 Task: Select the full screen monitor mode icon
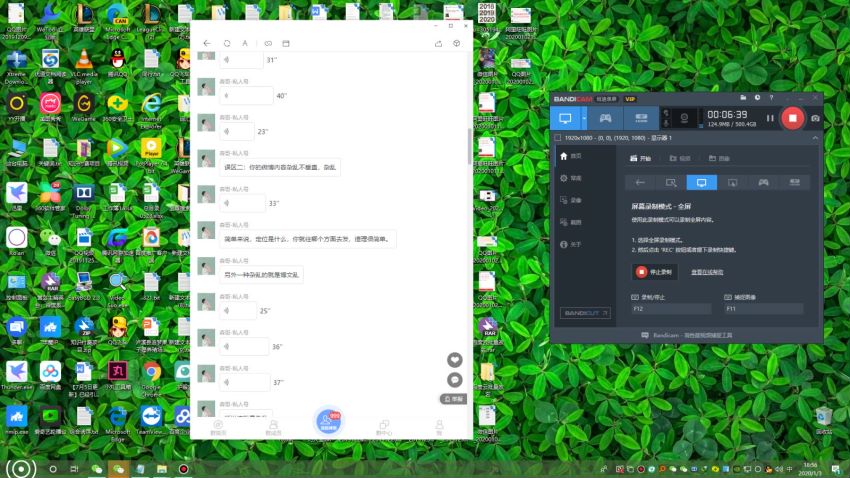click(701, 183)
